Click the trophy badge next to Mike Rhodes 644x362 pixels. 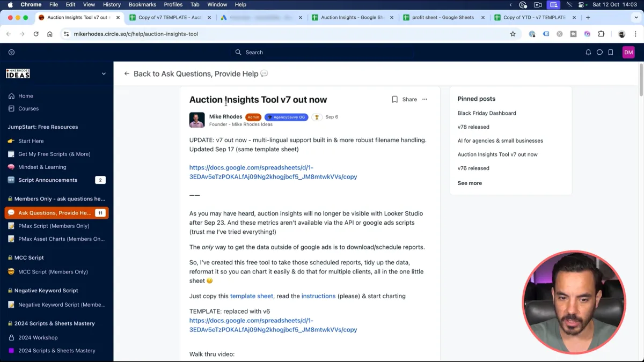pyautogui.click(x=317, y=117)
